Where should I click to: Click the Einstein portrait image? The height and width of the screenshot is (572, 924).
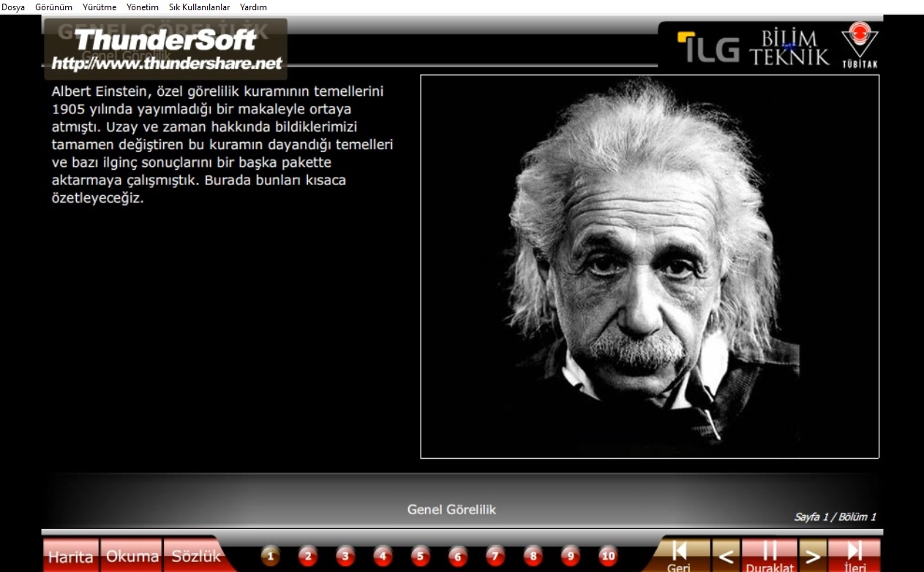pyautogui.click(x=650, y=266)
